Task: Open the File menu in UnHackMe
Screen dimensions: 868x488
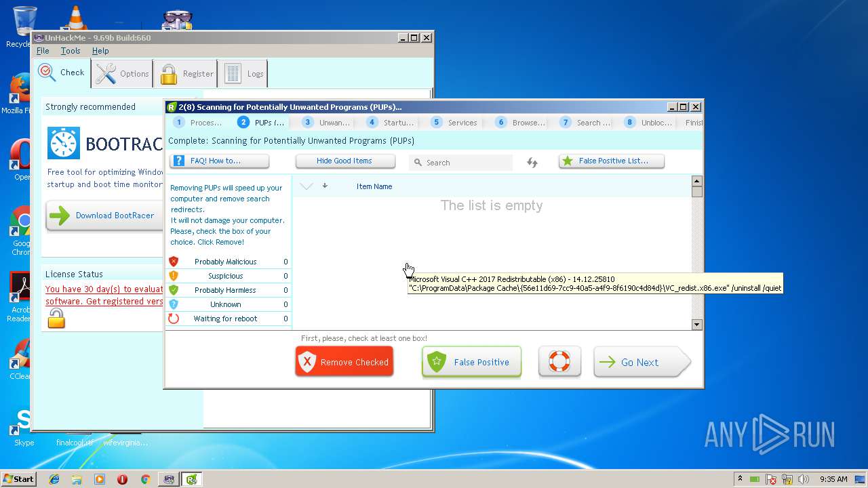Action: coord(43,51)
